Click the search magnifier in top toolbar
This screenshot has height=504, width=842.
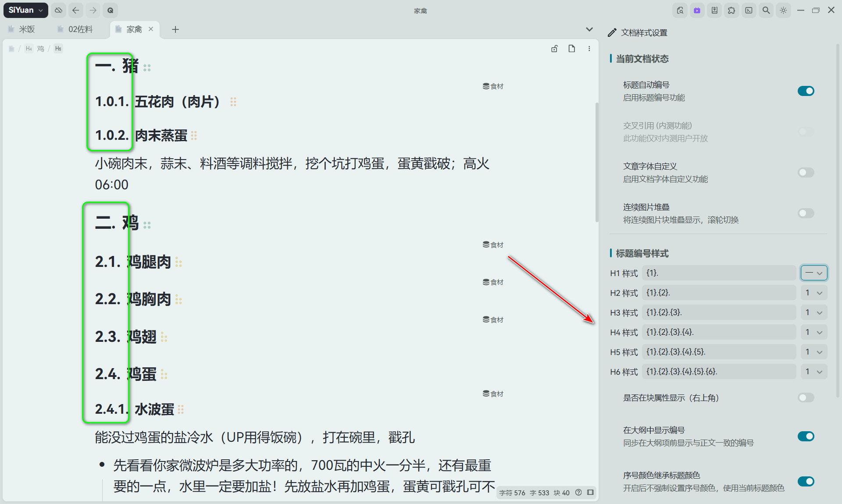point(766,10)
